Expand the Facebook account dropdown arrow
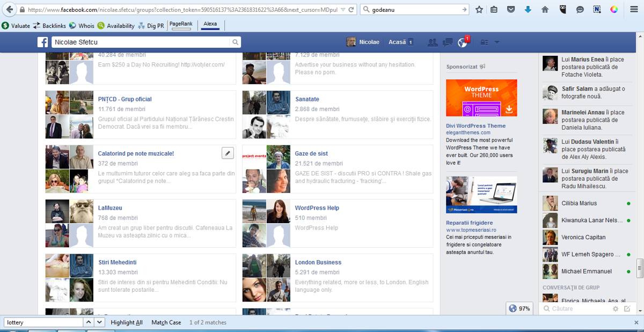The height and width of the screenshot is (332, 644). pyautogui.click(x=497, y=42)
